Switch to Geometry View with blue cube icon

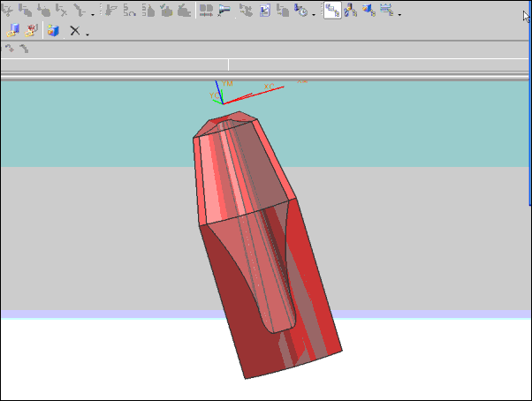[369, 11]
